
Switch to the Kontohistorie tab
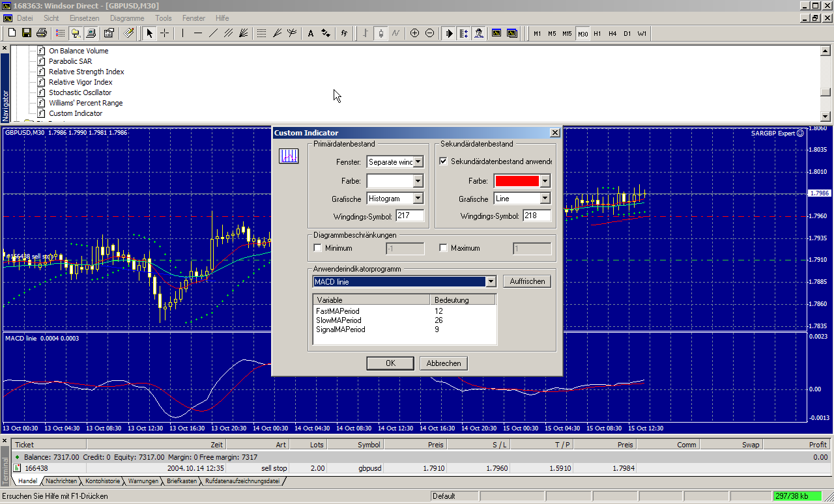(x=103, y=481)
